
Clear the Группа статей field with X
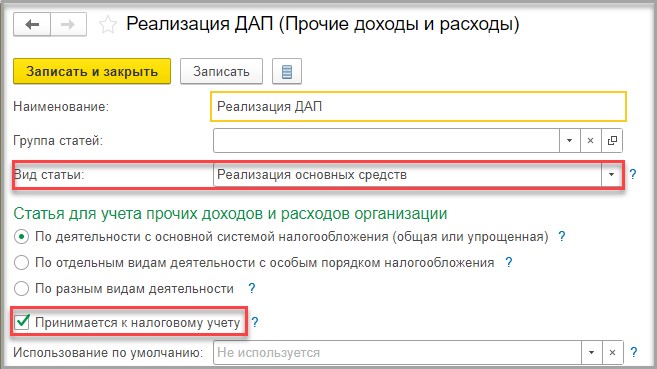(x=590, y=141)
